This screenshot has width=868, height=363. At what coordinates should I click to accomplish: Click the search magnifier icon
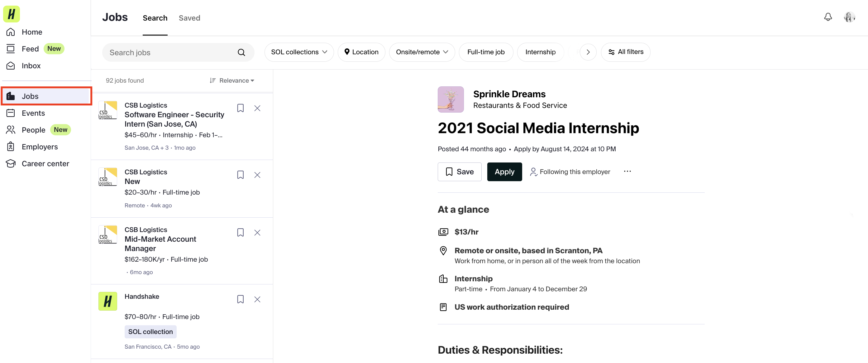(241, 52)
